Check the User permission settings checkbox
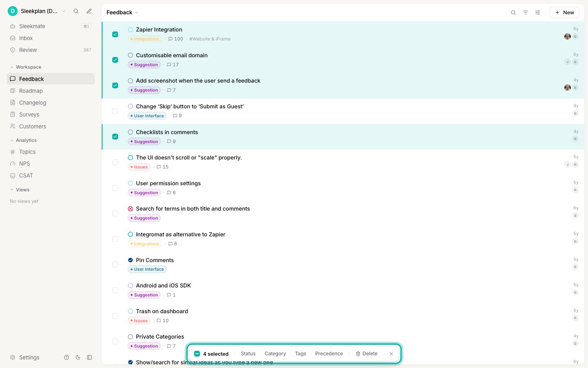 tap(115, 188)
